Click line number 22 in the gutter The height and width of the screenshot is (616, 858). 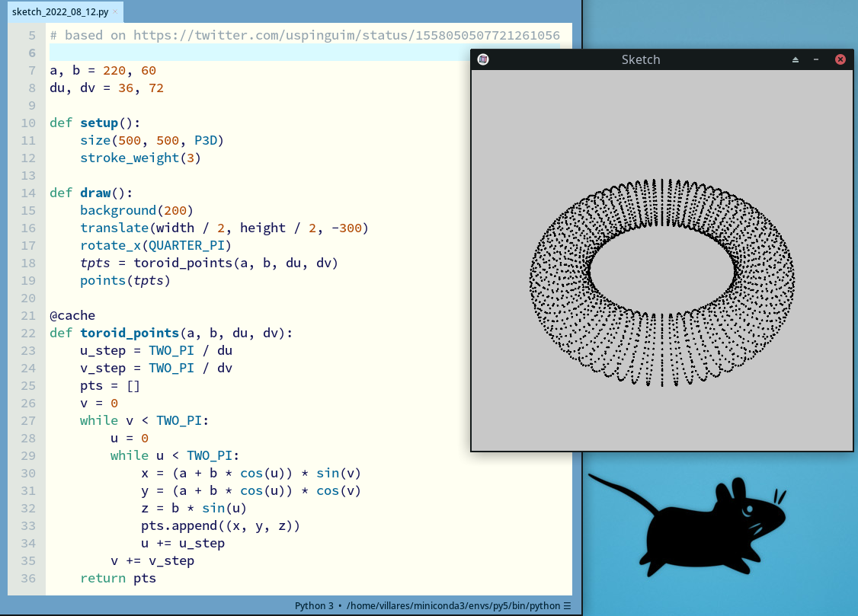(x=28, y=334)
